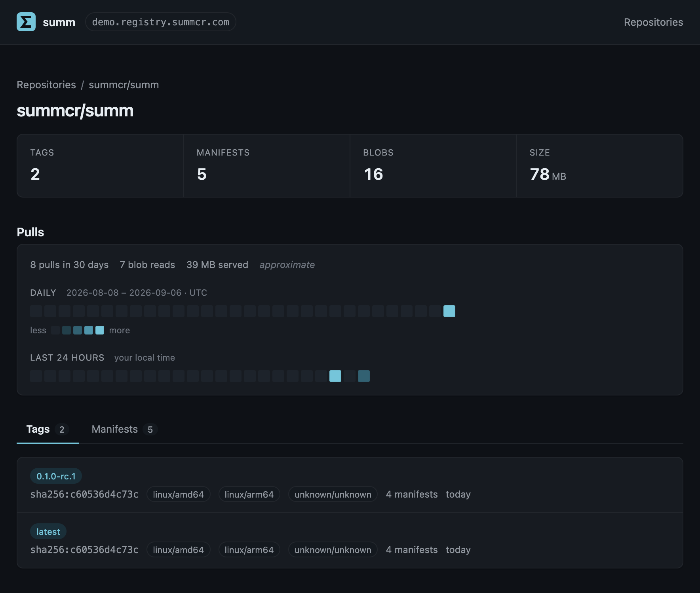
Task: Click '4 manifests' in the 0.1.0-rc.1 row
Action: (x=412, y=494)
